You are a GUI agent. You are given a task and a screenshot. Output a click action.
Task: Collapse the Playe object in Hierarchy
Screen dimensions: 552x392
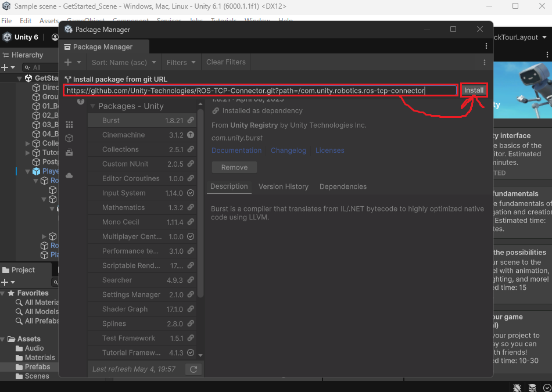pyautogui.click(x=27, y=171)
